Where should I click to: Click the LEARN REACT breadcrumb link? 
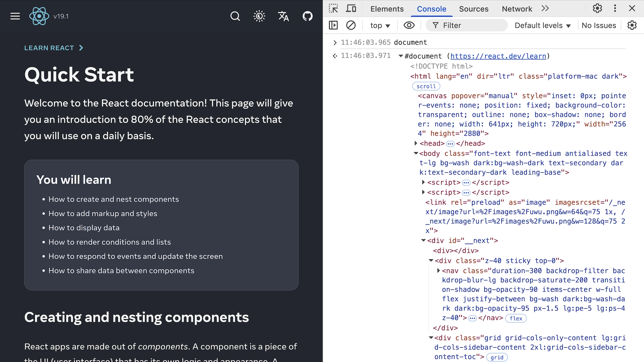point(49,48)
